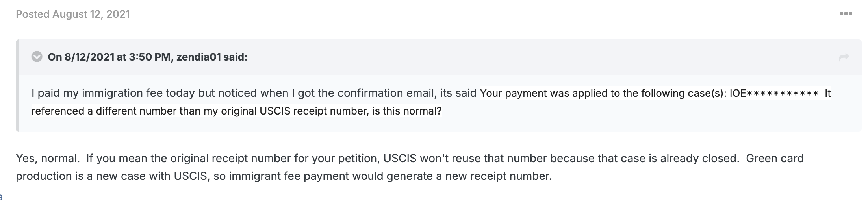This screenshot has height=207, width=868.
Task: Click the masked IOE case number
Action: coord(774,94)
